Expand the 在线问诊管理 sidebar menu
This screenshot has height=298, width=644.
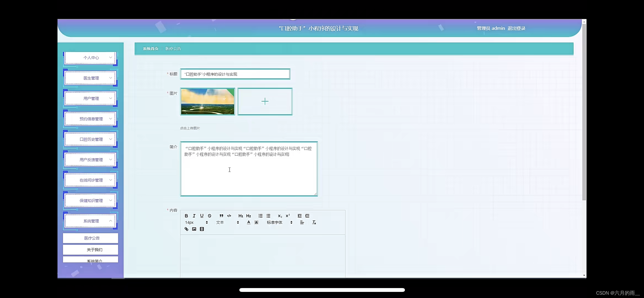coord(90,180)
